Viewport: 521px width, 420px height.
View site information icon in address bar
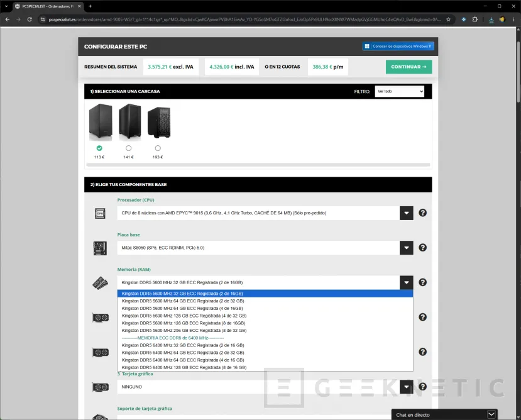coord(43,19)
